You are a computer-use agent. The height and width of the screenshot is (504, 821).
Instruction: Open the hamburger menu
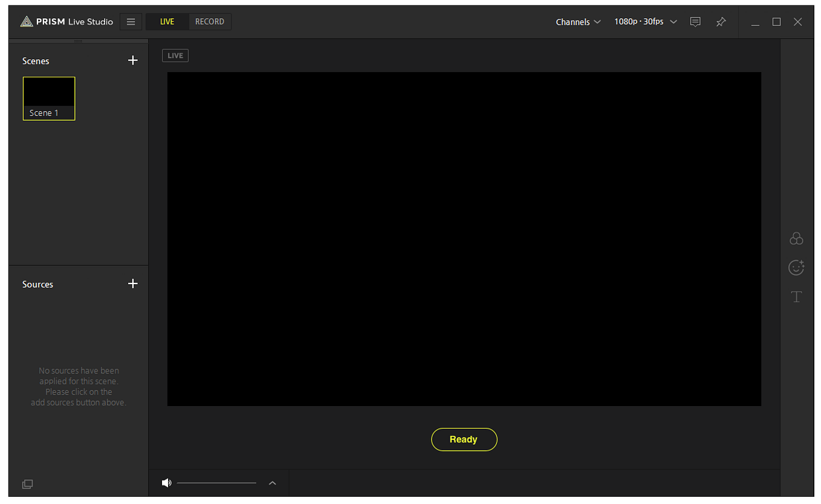pyautogui.click(x=131, y=22)
